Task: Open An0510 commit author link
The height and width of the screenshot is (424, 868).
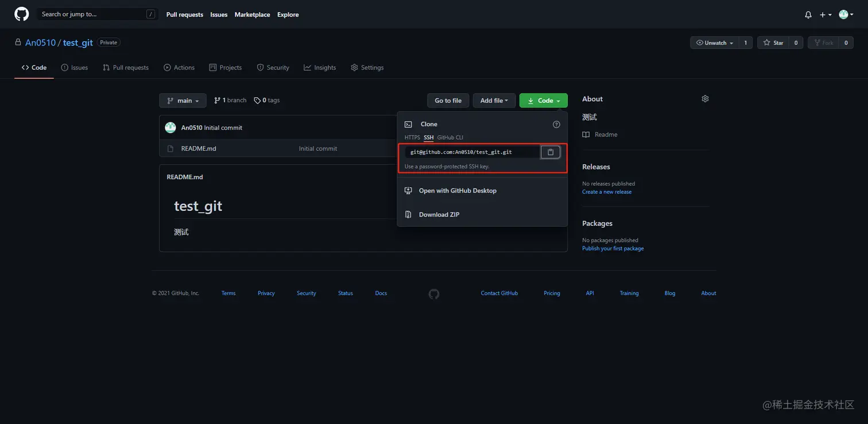Action: [192, 128]
